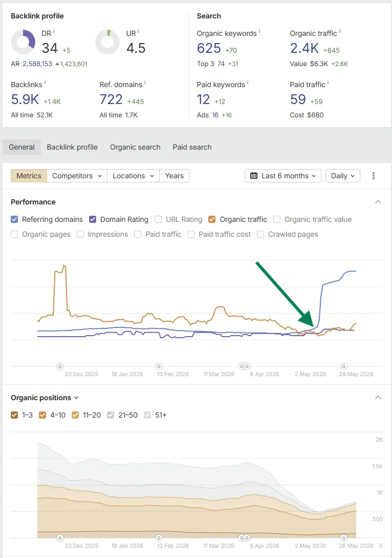This screenshot has height=558, width=392.
Task: Toggle Domain Rating checkbox
Action: 93,219
